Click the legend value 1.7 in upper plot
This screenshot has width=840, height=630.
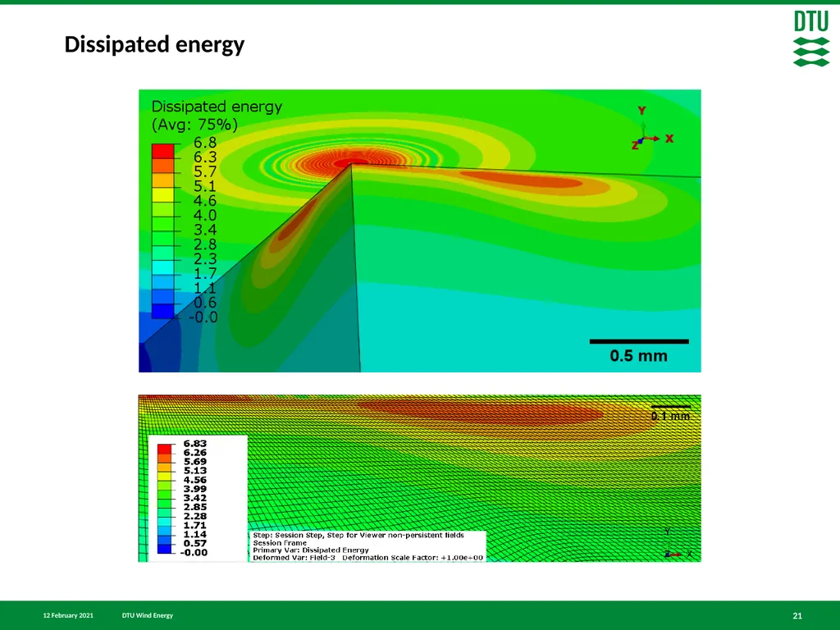point(205,273)
